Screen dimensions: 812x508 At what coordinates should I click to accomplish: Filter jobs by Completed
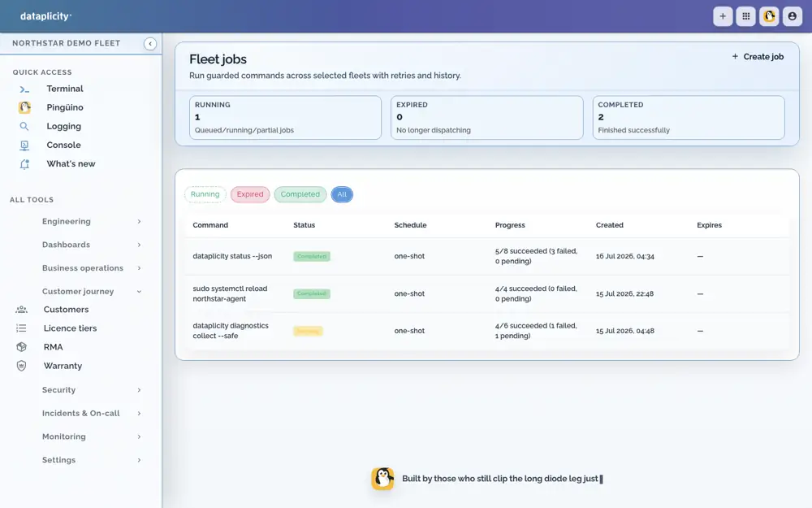(300, 194)
